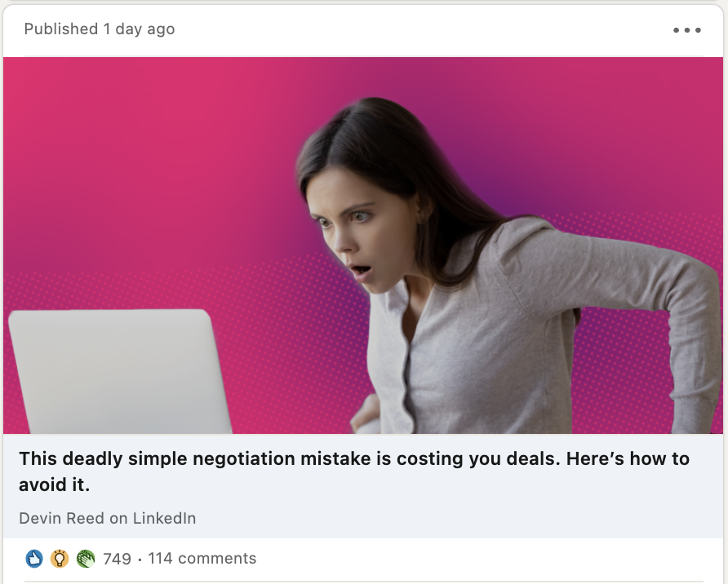Open the 114 comments link
This screenshot has width=728, height=584.
point(202,559)
